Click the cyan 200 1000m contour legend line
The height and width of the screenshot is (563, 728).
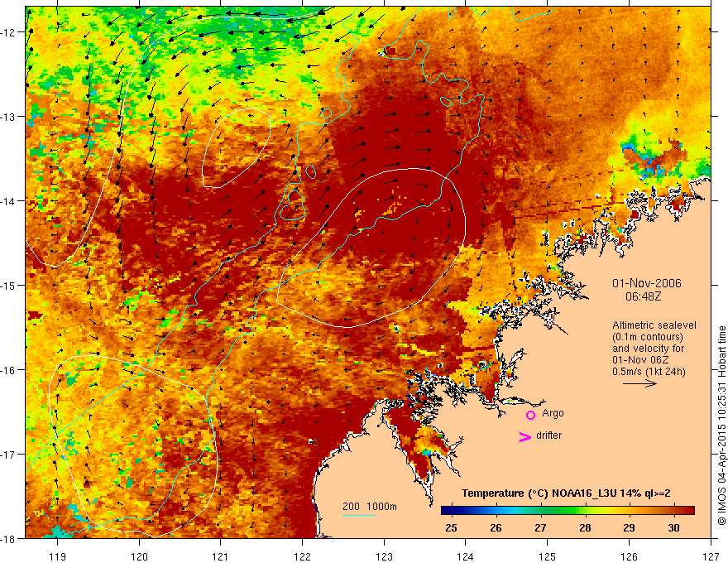(359, 515)
